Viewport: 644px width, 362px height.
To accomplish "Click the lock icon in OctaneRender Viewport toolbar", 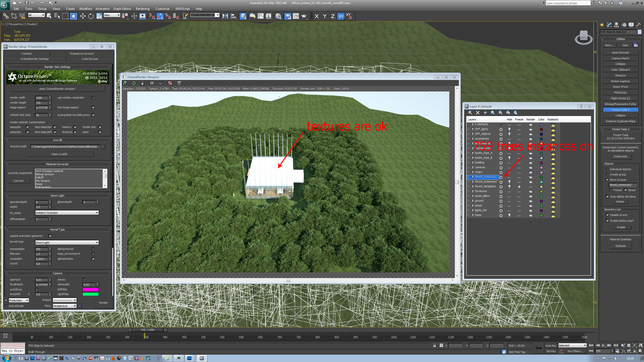I will tap(143, 83).
